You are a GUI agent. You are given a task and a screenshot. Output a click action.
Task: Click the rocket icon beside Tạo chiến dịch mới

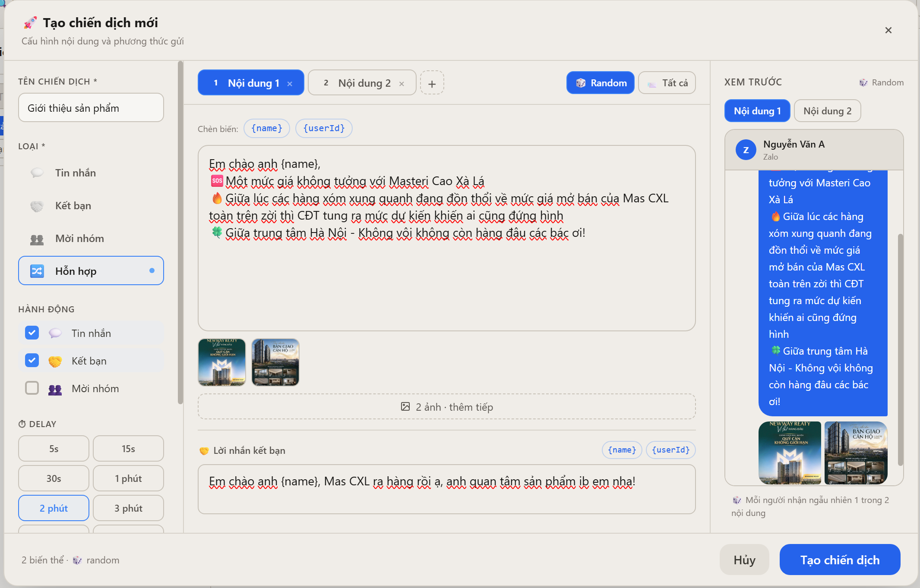coord(30,23)
